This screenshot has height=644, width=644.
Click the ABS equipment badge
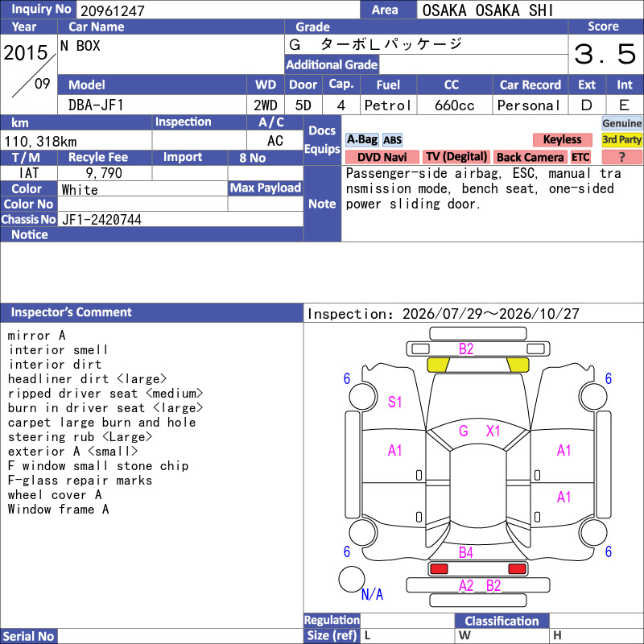click(392, 140)
